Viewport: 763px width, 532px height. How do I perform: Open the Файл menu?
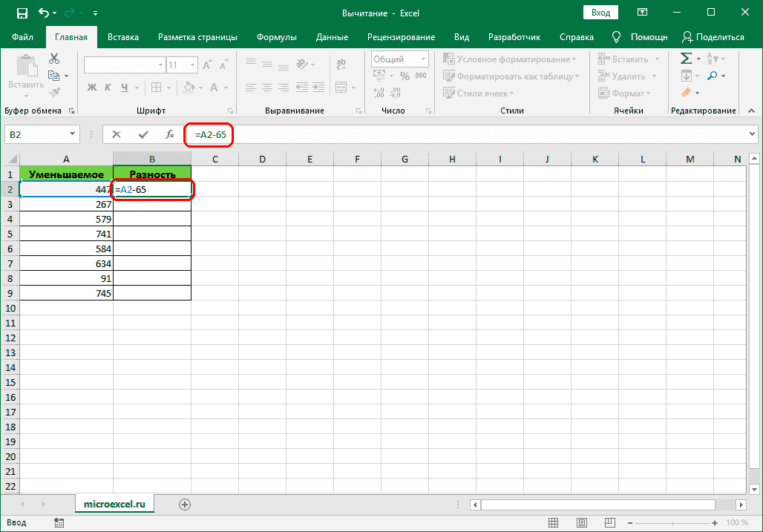tap(22, 37)
